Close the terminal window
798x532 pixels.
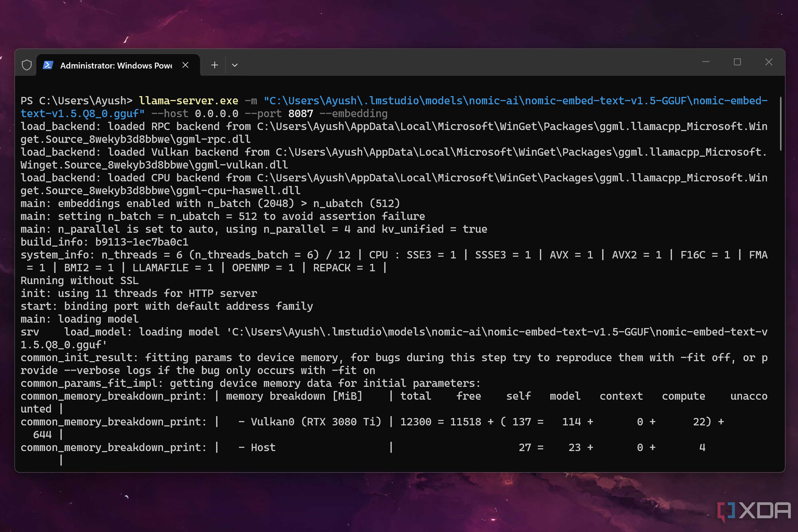point(769,62)
